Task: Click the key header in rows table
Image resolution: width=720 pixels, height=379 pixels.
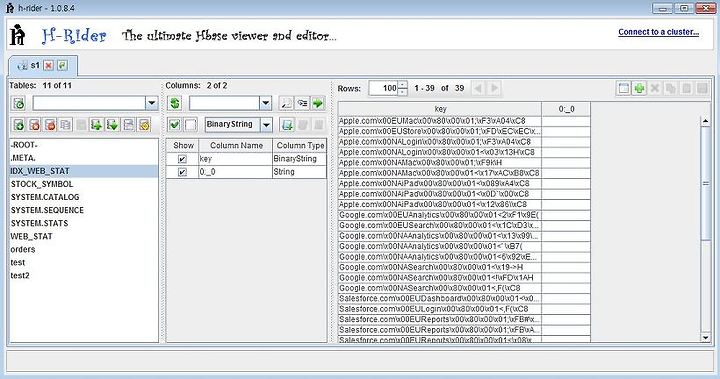Action: pos(440,109)
